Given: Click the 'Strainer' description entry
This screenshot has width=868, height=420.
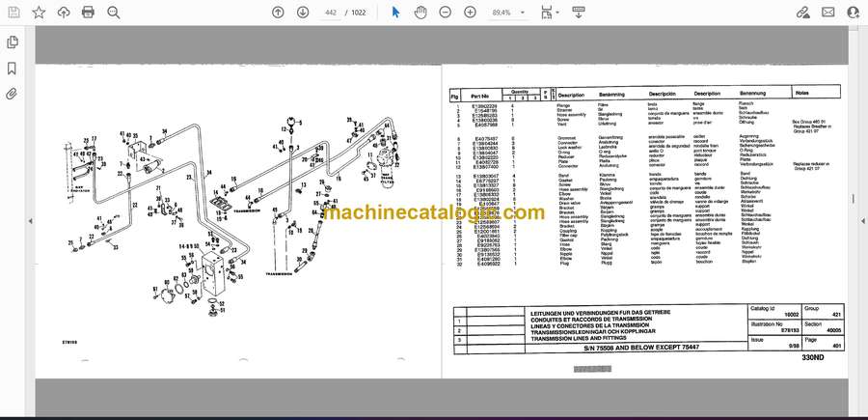Looking at the screenshot, I should 566,110.
